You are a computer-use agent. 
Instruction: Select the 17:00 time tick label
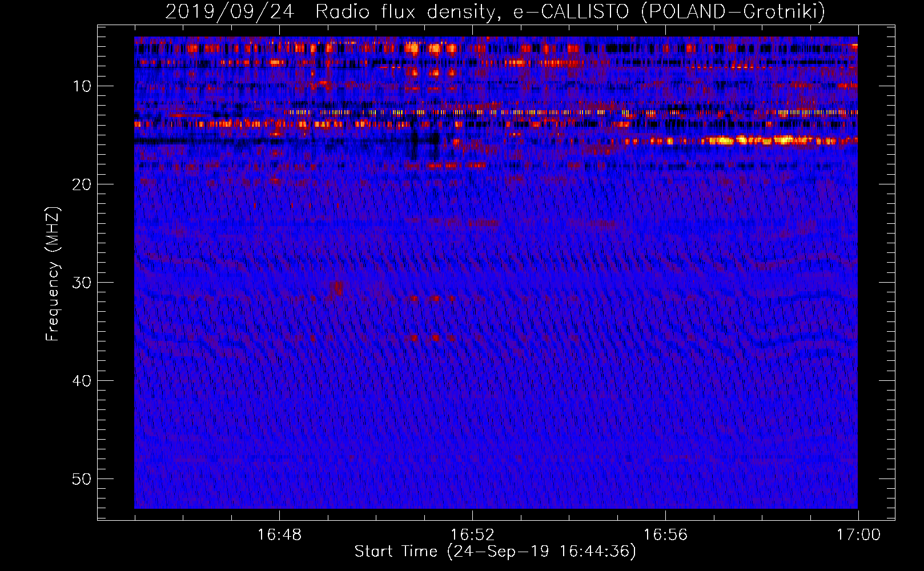click(x=858, y=535)
